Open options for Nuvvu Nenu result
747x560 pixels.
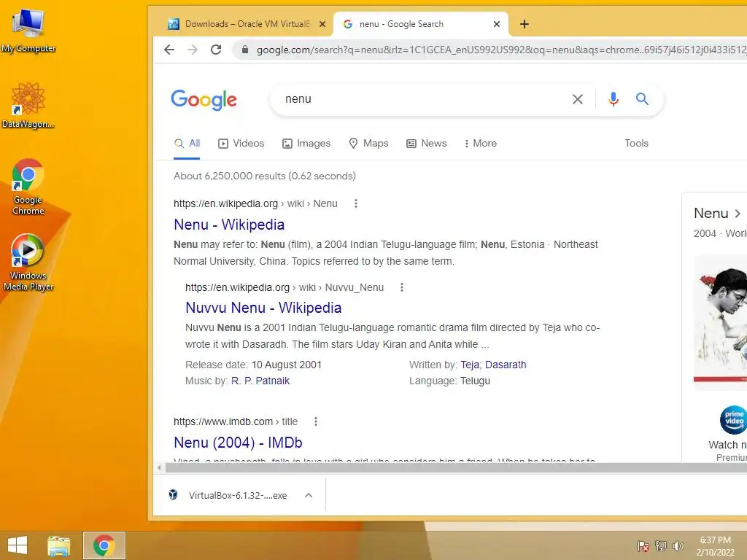click(x=402, y=287)
